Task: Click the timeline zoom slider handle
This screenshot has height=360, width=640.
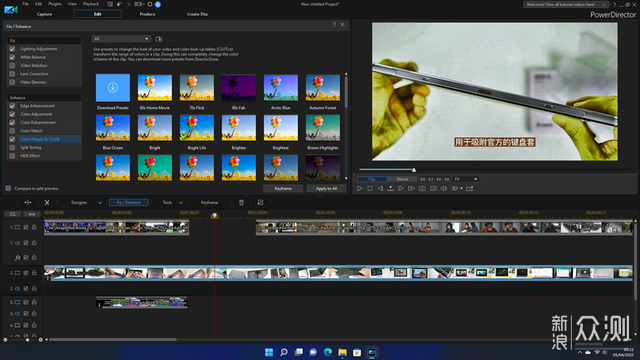Action: click(27, 340)
